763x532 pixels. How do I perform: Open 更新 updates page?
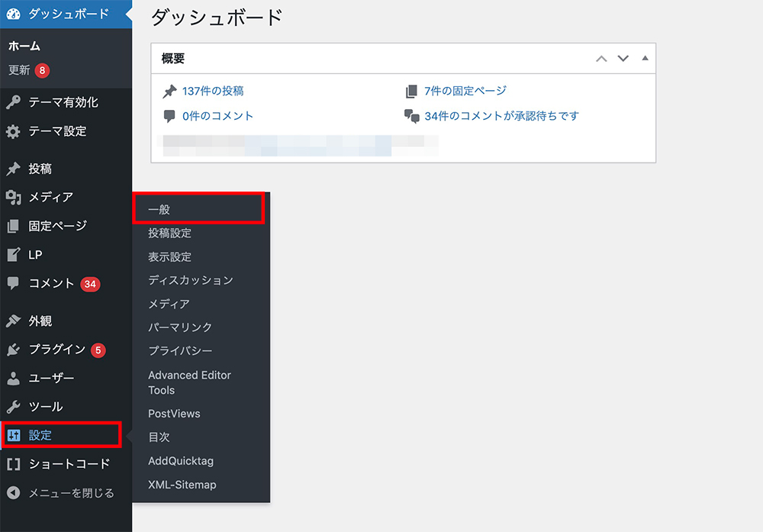[x=19, y=70]
